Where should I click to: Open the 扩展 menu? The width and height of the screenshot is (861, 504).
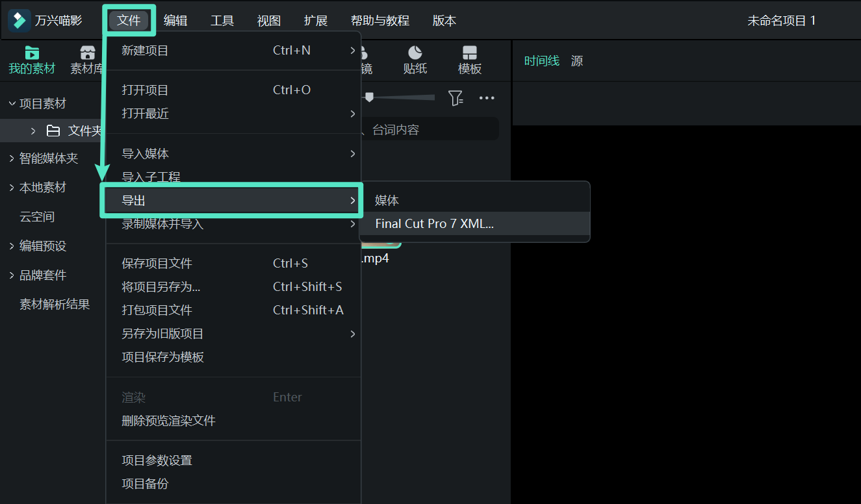(x=316, y=20)
